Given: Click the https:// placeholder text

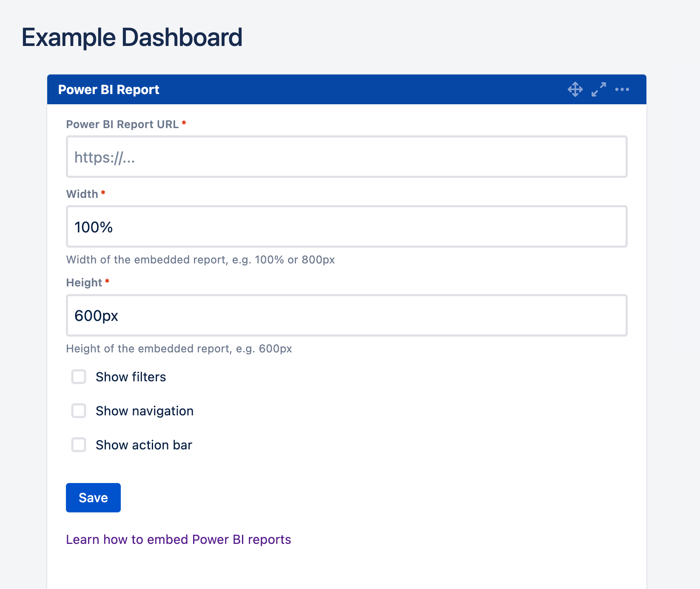Looking at the screenshot, I should 104,157.
